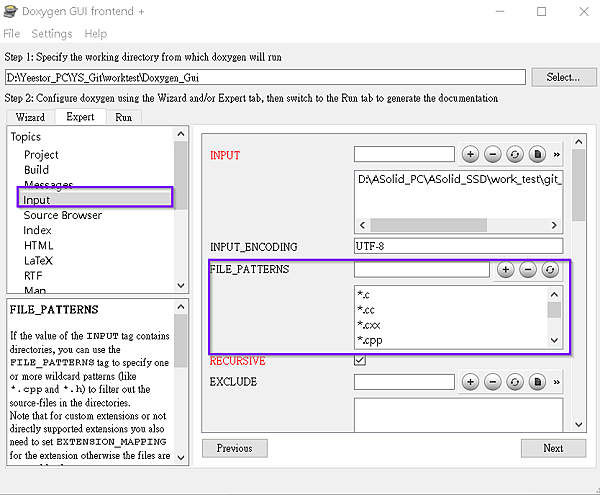Select Messages topic
Screen dimensions: 600x495
(48, 184)
